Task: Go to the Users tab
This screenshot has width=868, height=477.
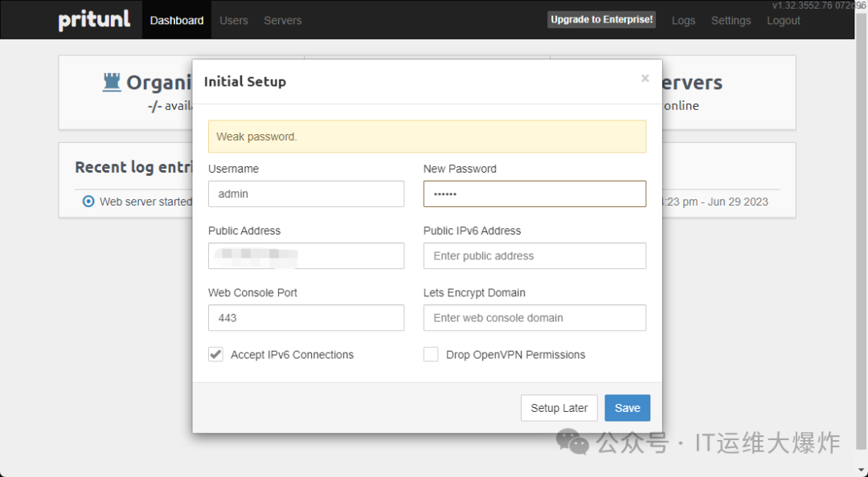Action: pyautogui.click(x=234, y=20)
